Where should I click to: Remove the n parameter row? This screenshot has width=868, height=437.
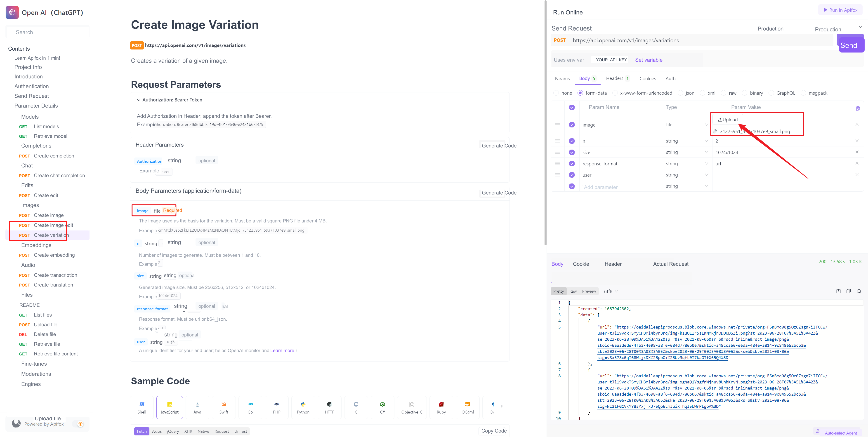tap(857, 141)
